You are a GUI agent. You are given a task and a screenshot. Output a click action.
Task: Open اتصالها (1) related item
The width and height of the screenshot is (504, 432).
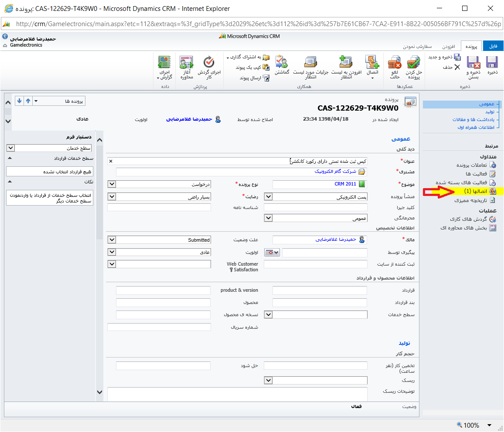[x=480, y=191]
